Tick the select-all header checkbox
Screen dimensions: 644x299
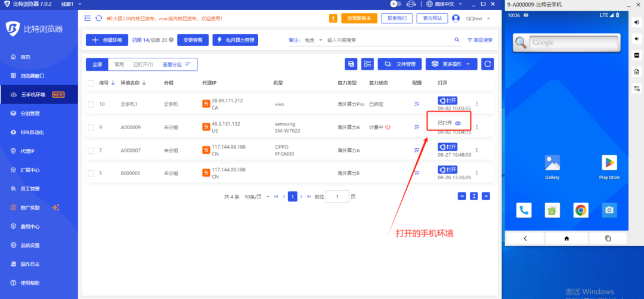[x=91, y=83]
